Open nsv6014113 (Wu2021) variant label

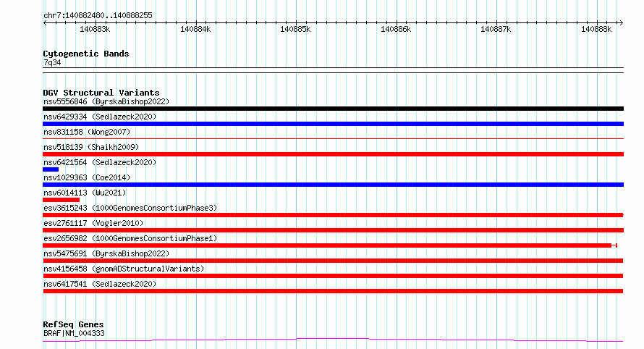click(x=85, y=193)
